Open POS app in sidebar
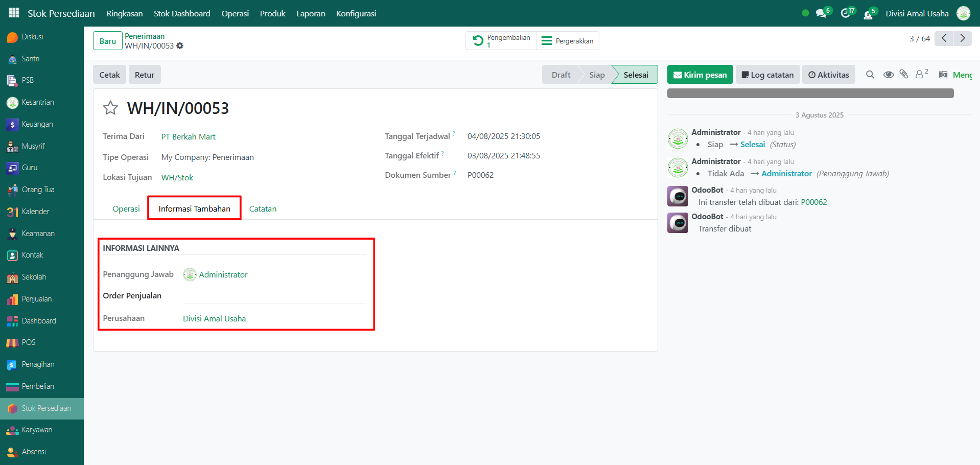 pos(29,342)
